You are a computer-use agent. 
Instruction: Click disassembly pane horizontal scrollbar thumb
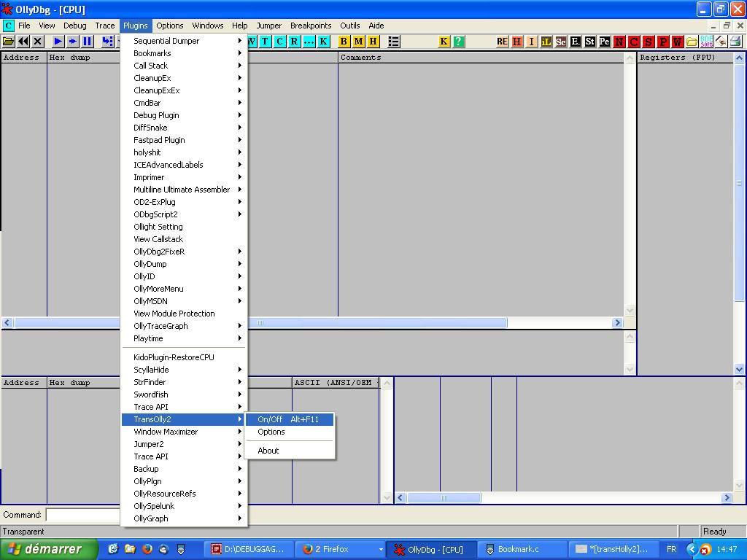click(260, 323)
